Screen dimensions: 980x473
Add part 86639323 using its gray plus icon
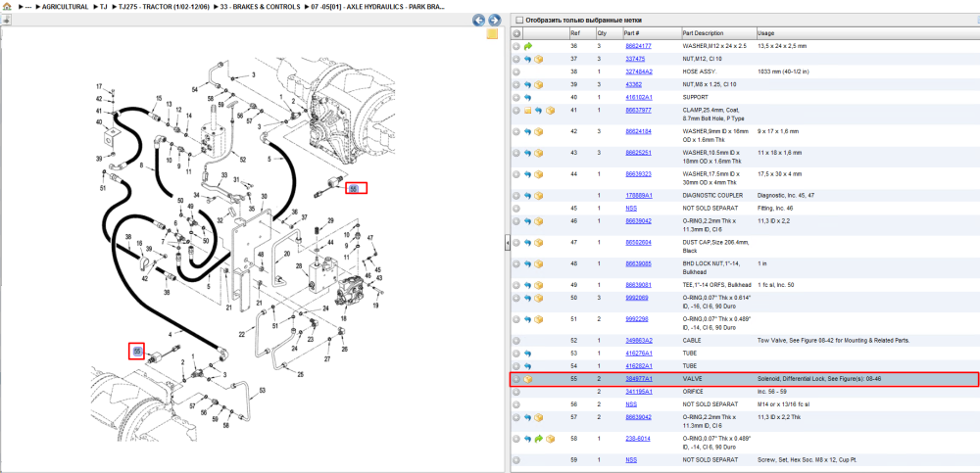[x=516, y=174]
